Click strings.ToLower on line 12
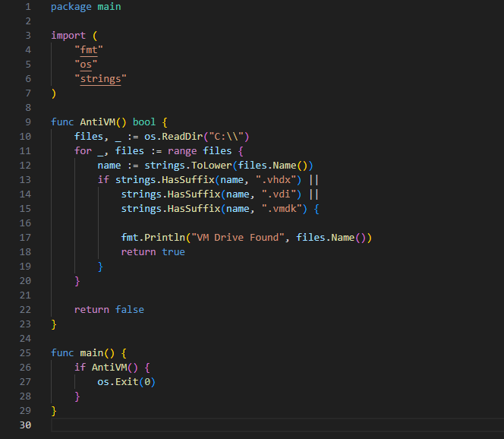 pyautogui.click(x=187, y=166)
